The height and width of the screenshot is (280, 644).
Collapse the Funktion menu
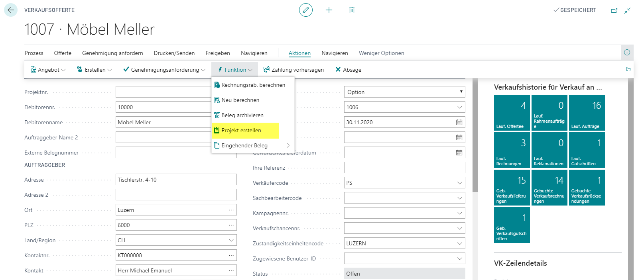click(235, 70)
